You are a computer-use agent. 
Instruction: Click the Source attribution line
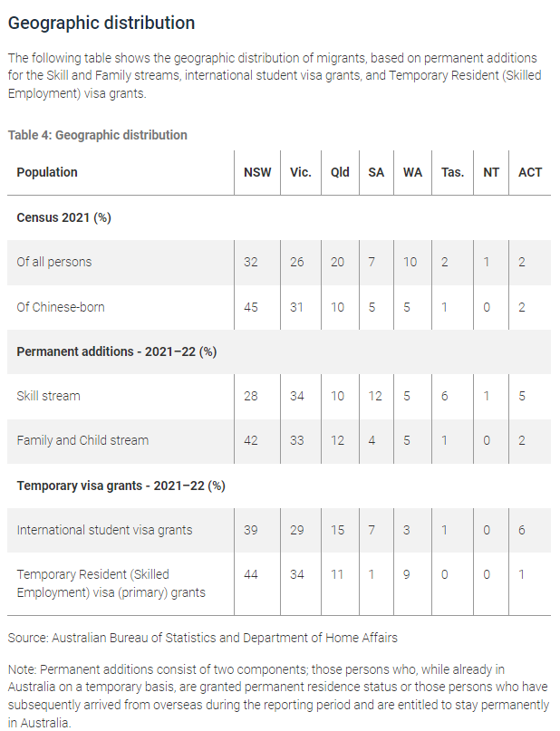click(x=203, y=638)
